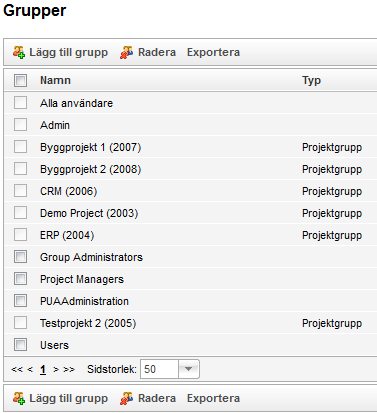Screen dimensions: 377x413
Task: Select the Users row checkbox
Action: (x=20, y=345)
